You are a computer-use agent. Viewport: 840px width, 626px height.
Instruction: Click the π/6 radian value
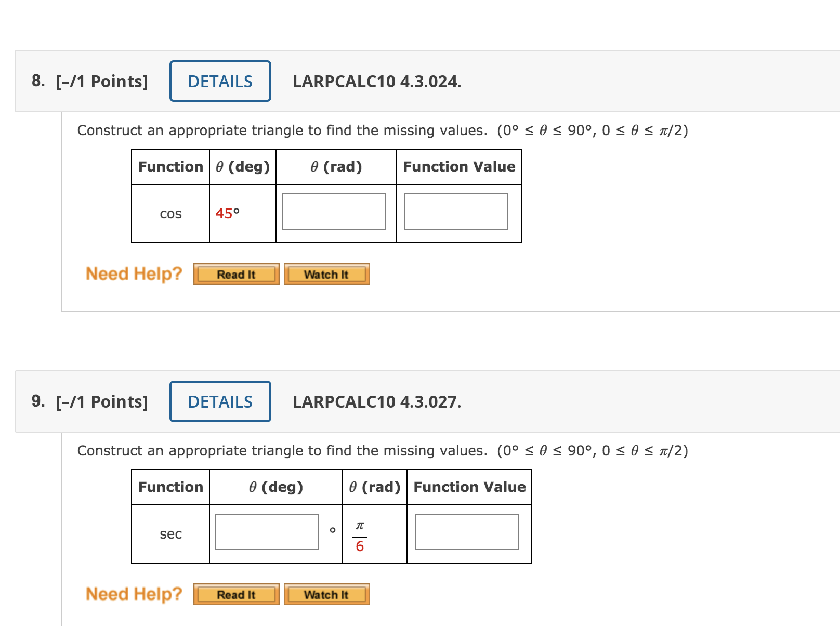[360, 536]
